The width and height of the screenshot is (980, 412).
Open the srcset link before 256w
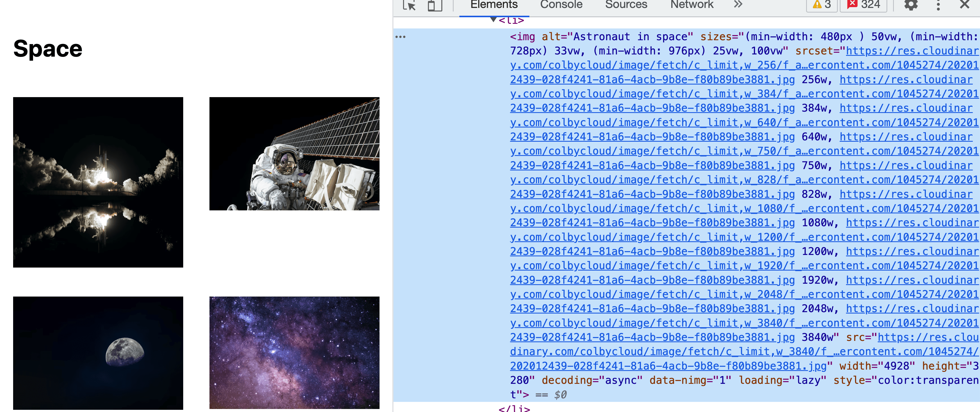coord(744,65)
